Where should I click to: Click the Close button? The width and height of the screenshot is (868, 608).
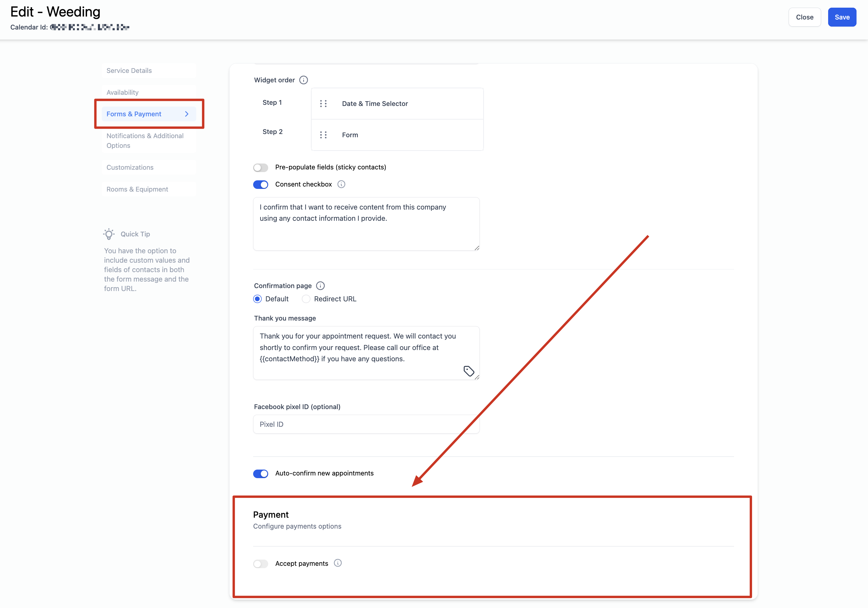[804, 17]
